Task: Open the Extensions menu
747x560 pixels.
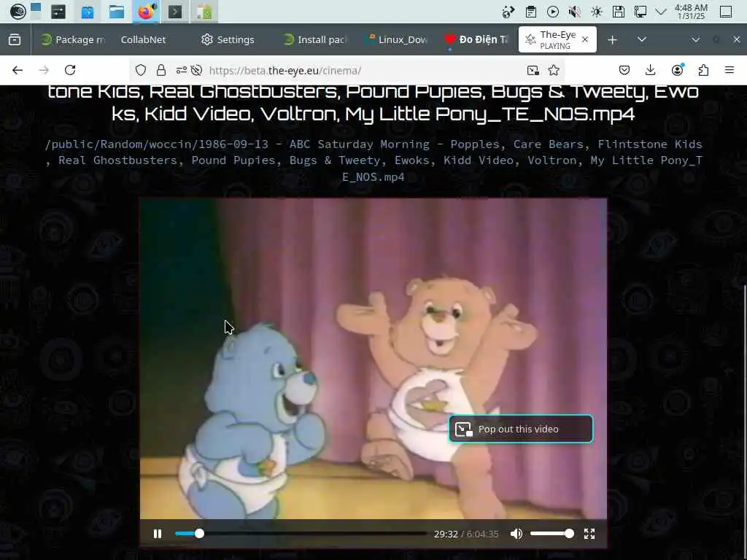Action: (x=703, y=71)
